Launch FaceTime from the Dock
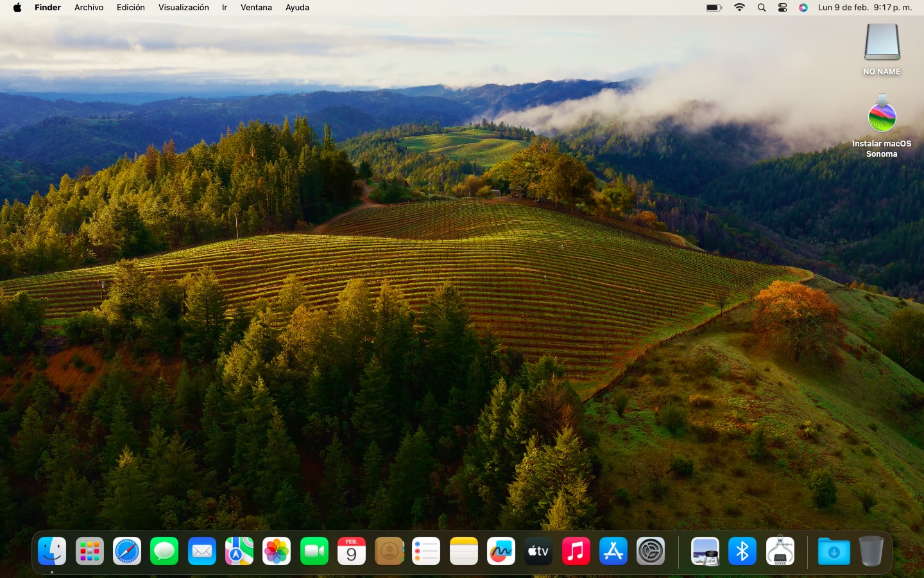 [314, 552]
